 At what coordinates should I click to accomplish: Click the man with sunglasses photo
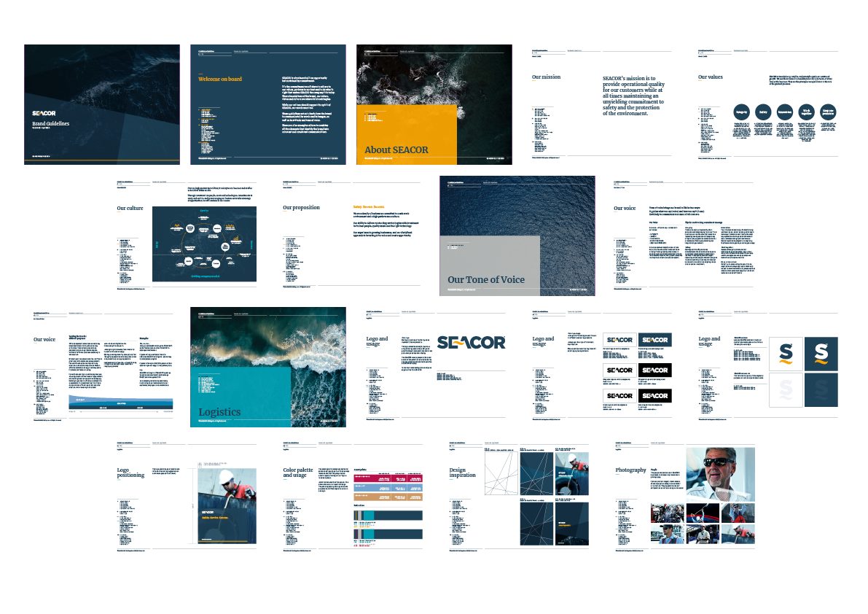click(x=720, y=475)
